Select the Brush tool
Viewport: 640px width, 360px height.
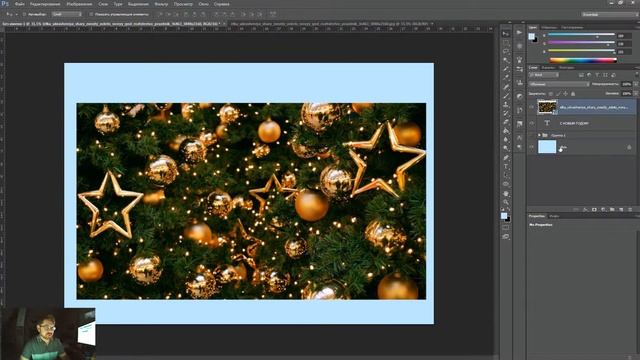click(506, 96)
